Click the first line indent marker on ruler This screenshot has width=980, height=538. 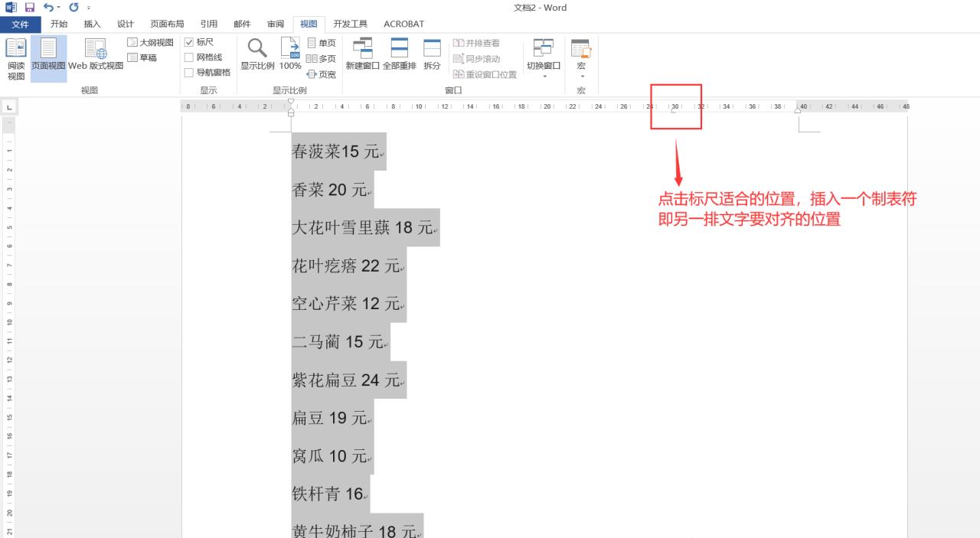coord(290,103)
